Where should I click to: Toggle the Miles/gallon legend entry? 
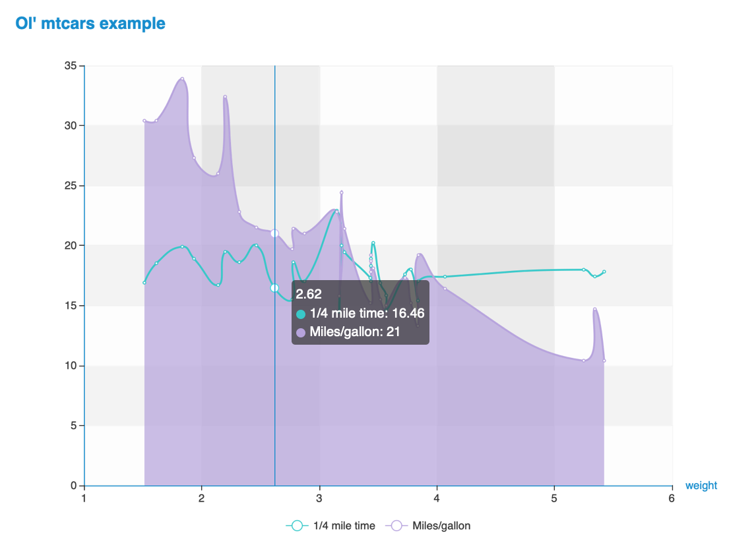tap(428, 525)
